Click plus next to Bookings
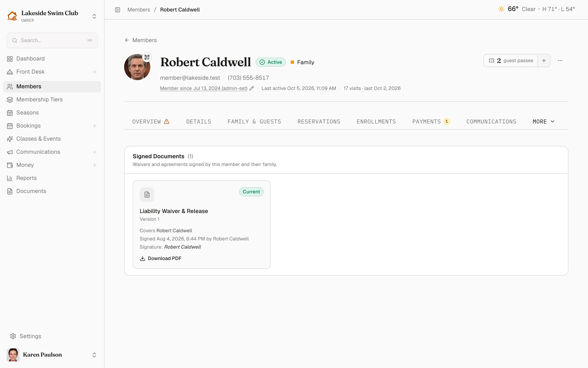Image resolution: width=588 pixels, height=368 pixels. tap(95, 126)
